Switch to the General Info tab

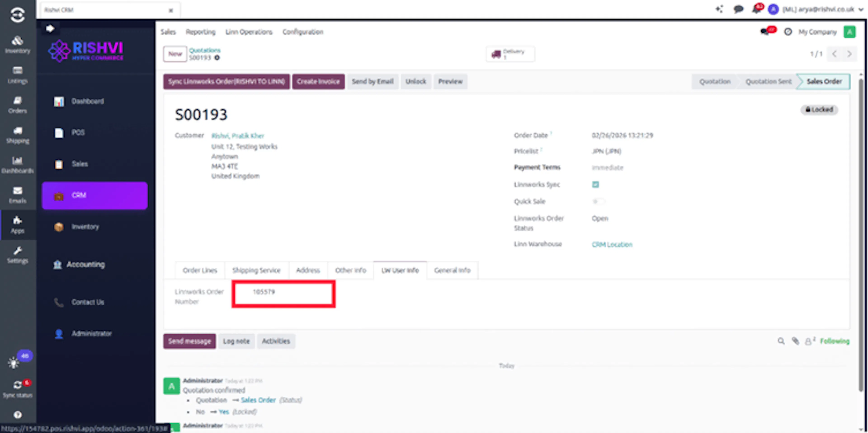[x=452, y=270]
